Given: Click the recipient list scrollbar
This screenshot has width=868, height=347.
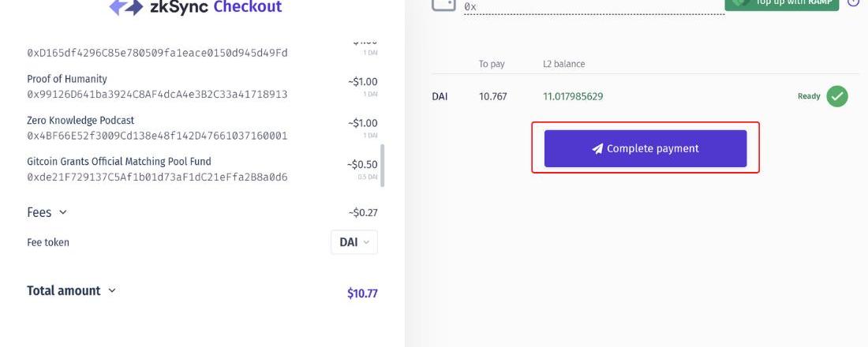Looking at the screenshot, I should tap(383, 165).
